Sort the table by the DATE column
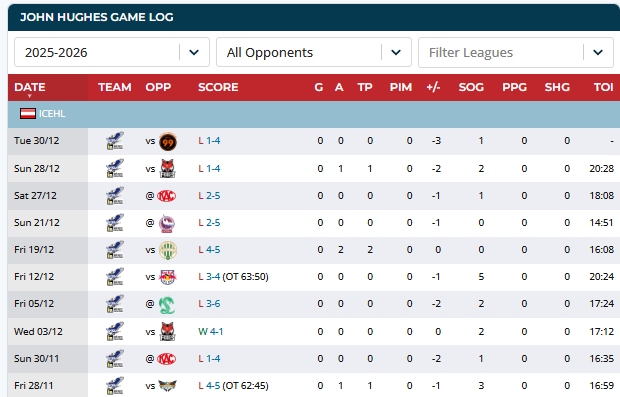Screen dimensions: 620x397 (x=30, y=87)
